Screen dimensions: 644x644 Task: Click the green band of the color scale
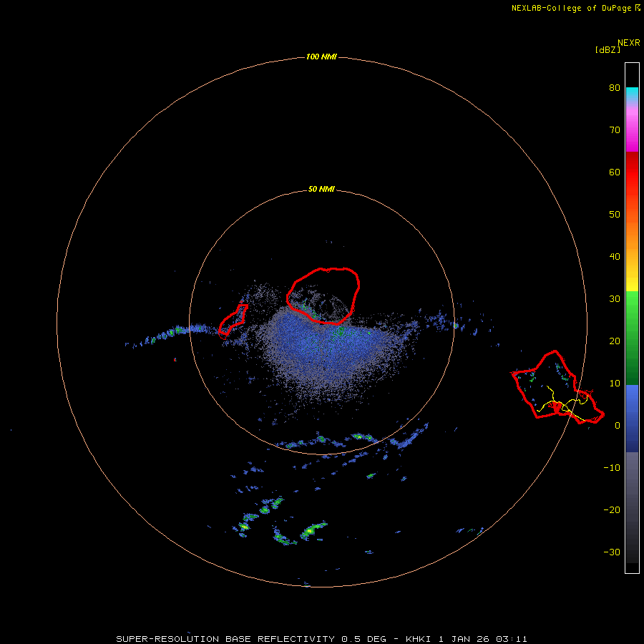click(x=632, y=338)
